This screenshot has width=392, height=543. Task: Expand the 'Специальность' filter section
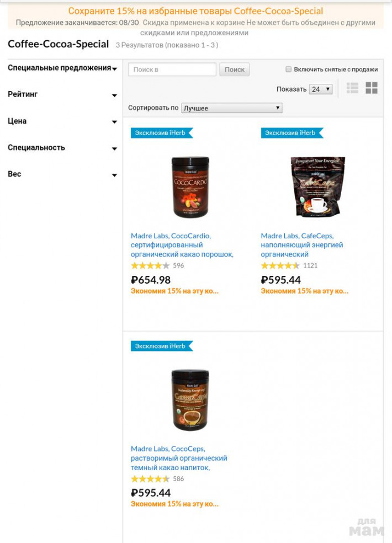62,147
